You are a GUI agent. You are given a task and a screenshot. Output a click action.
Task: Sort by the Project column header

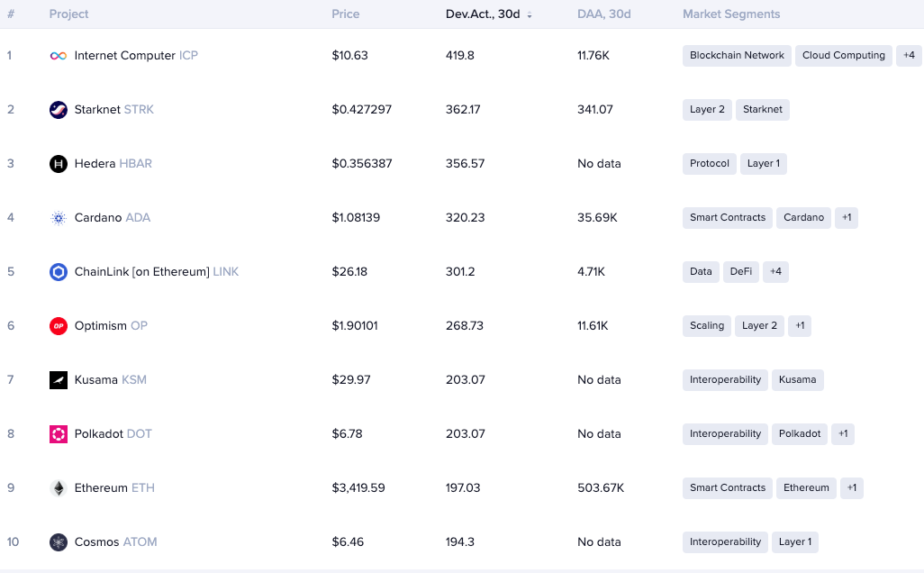[69, 14]
